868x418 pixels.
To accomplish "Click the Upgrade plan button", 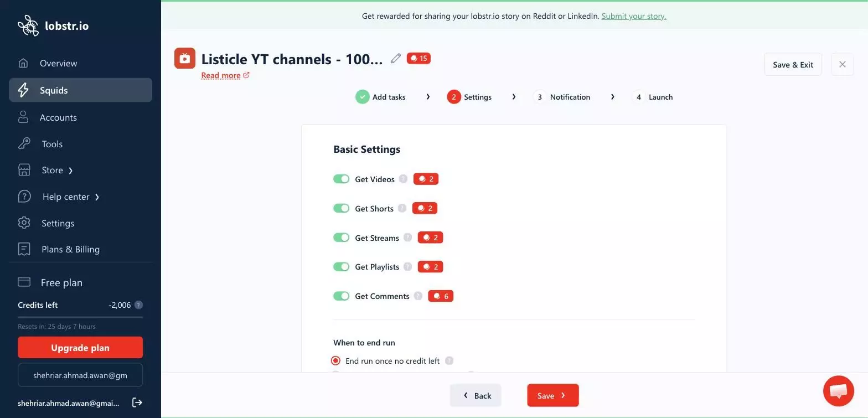I will (80, 348).
